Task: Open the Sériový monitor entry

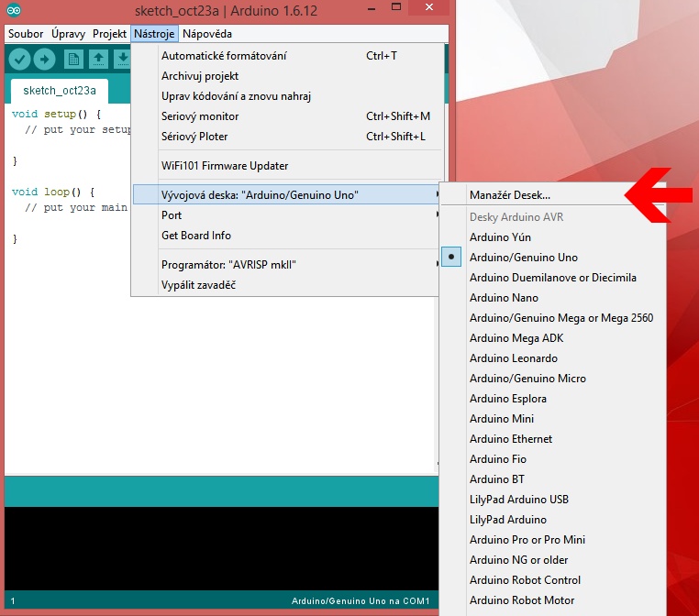Action: coord(200,116)
